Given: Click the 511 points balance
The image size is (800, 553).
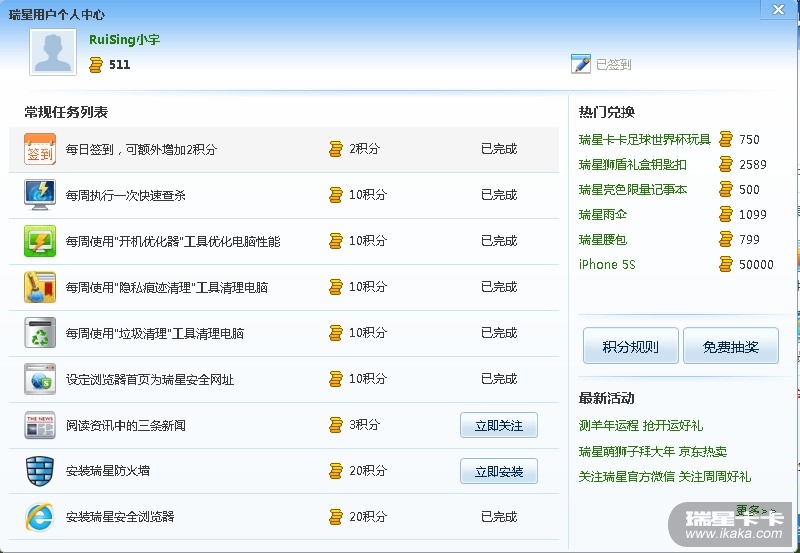Looking at the screenshot, I should 119,65.
